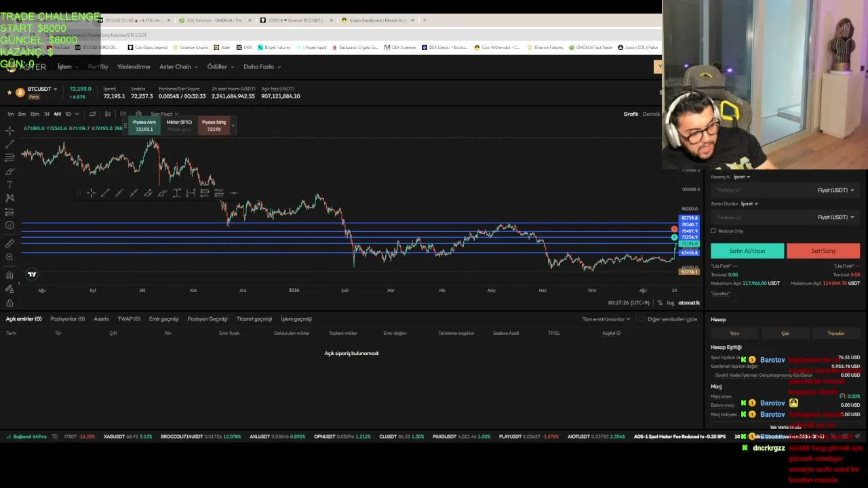Viewport: 868px width, 488px height.
Task: Switch to the 1H timeframe
Action: pos(46,114)
